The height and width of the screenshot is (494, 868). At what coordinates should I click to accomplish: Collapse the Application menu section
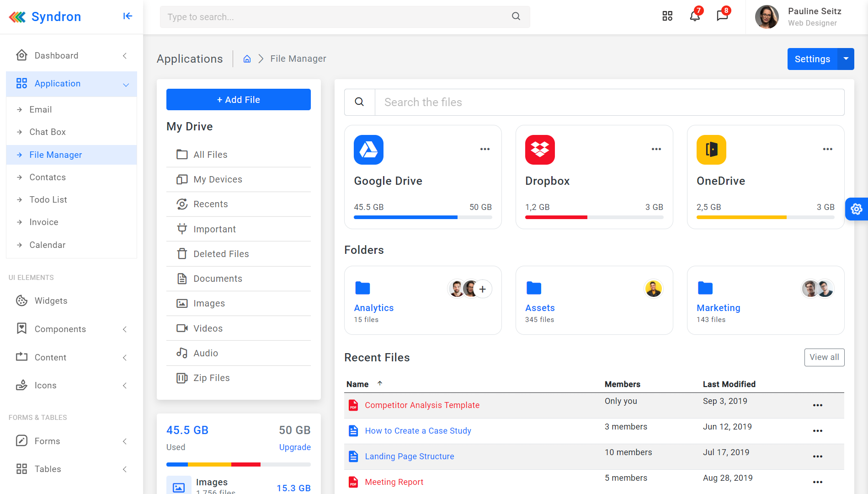[126, 84]
